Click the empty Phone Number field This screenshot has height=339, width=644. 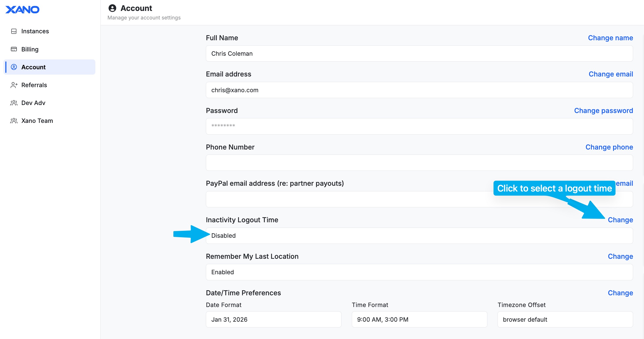(x=419, y=163)
